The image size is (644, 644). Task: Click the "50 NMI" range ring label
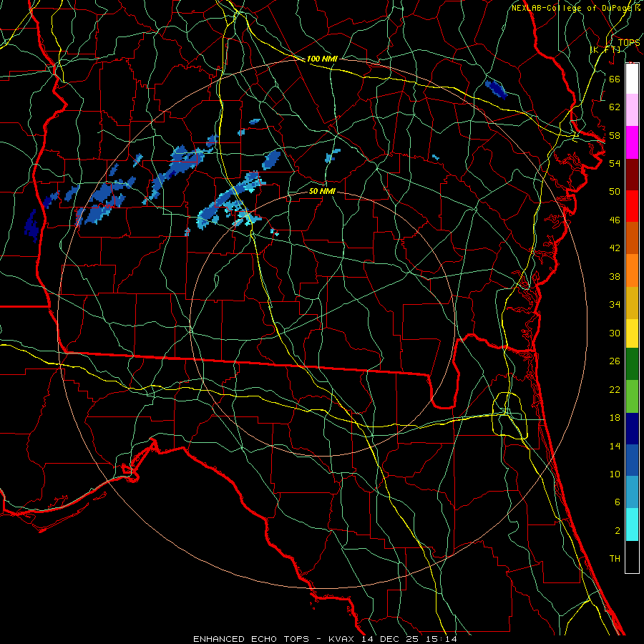(x=322, y=191)
